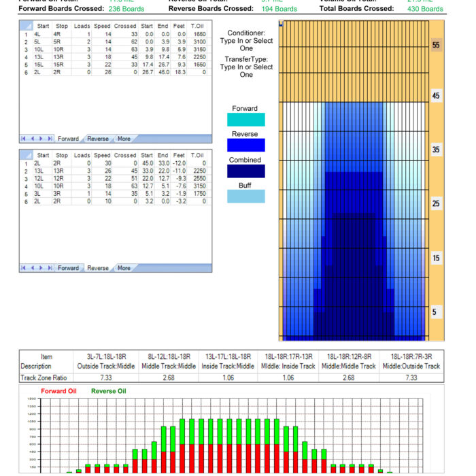Screen dimensions: 476x476
Task: Open Forward tab in upper table
Action: click(68, 139)
